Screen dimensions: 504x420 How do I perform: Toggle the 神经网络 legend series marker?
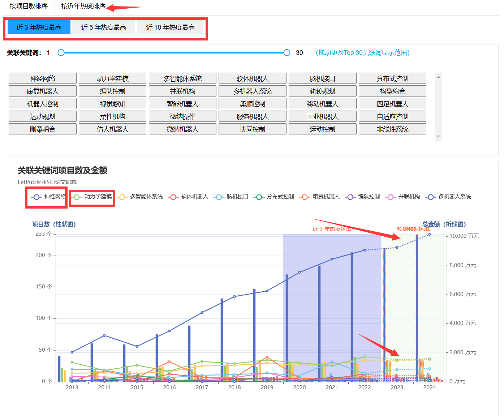pyautogui.click(x=36, y=197)
